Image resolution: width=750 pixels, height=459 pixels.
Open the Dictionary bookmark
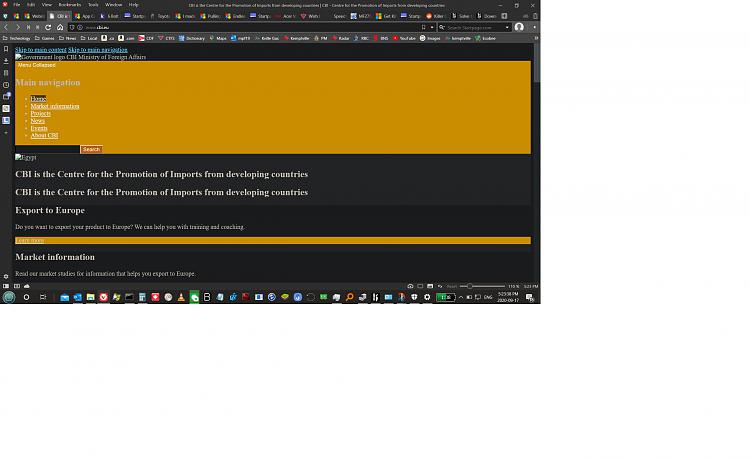coord(192,38)
